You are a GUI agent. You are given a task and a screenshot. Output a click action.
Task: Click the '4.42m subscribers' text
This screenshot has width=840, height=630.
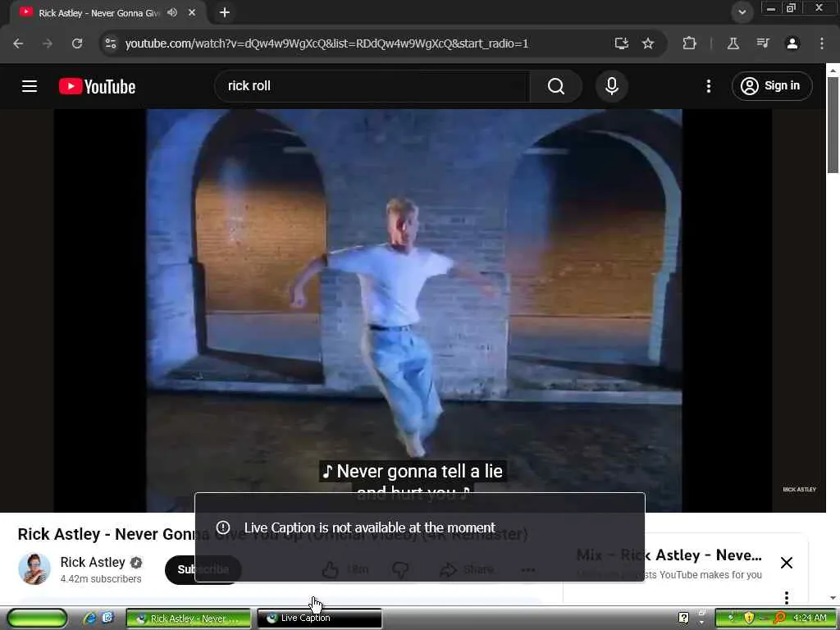tap(101, 579)
